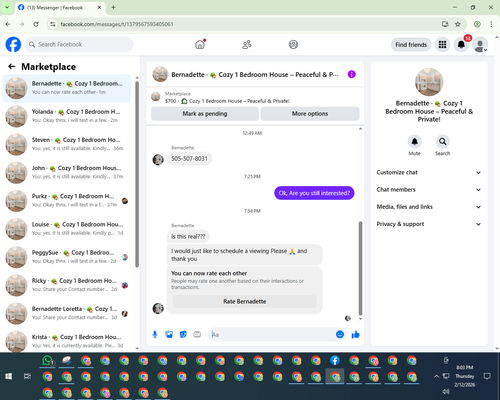The width and height of the screenshot is (500, 400).
Task: Expand the Customize chat section
Action: coord(429,172)
